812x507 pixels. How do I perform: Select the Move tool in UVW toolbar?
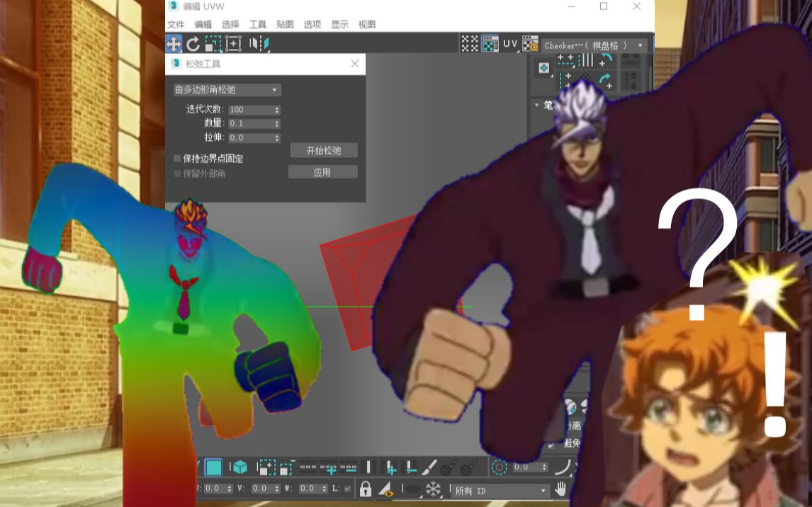click(174, 44)
